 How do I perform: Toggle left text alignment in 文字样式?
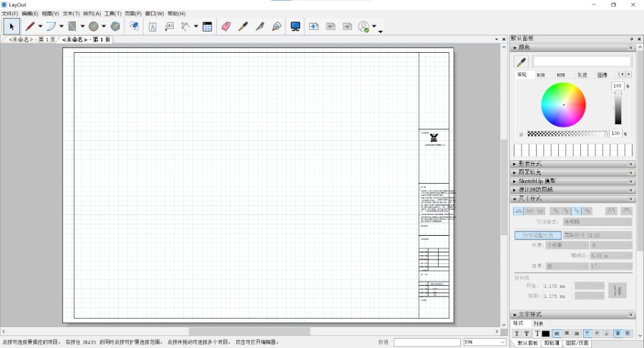point(557,334)
